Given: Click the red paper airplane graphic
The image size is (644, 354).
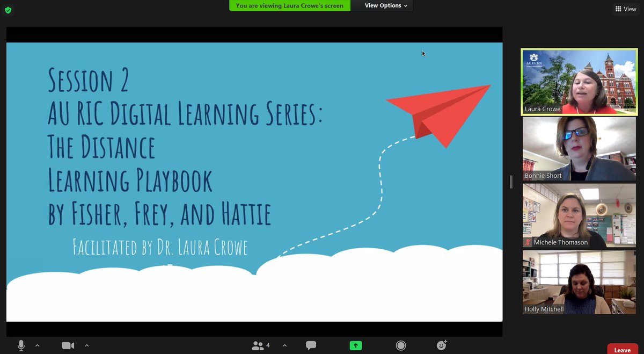Looking at the screenshot, I should point(438,115).
